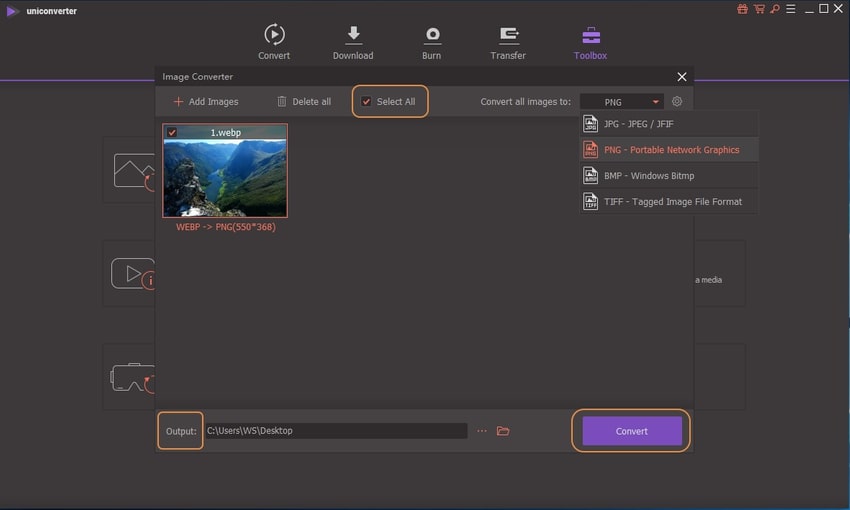Open the output folder icon
Viewport: 850px width, 510px height.
[503, 431]
